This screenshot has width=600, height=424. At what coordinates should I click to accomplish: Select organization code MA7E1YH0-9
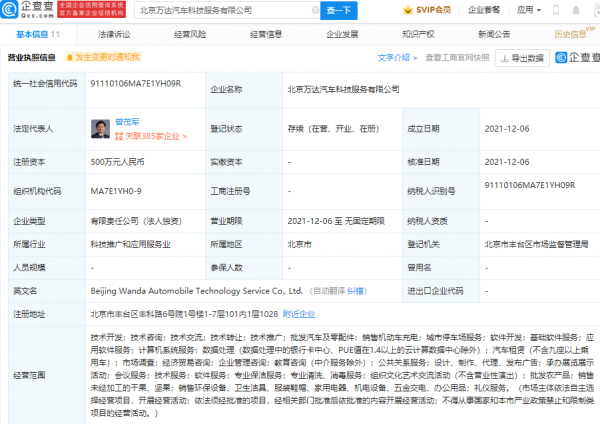coord(116,191)
